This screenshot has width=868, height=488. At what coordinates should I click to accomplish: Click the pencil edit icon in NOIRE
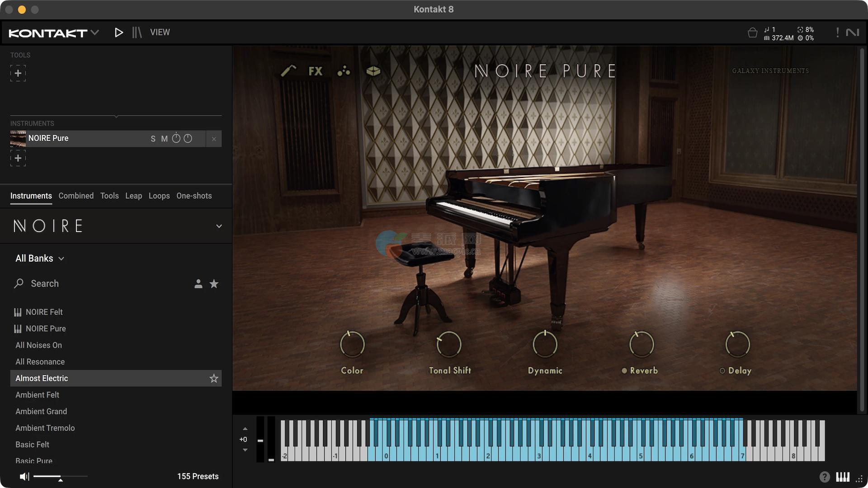288,71
